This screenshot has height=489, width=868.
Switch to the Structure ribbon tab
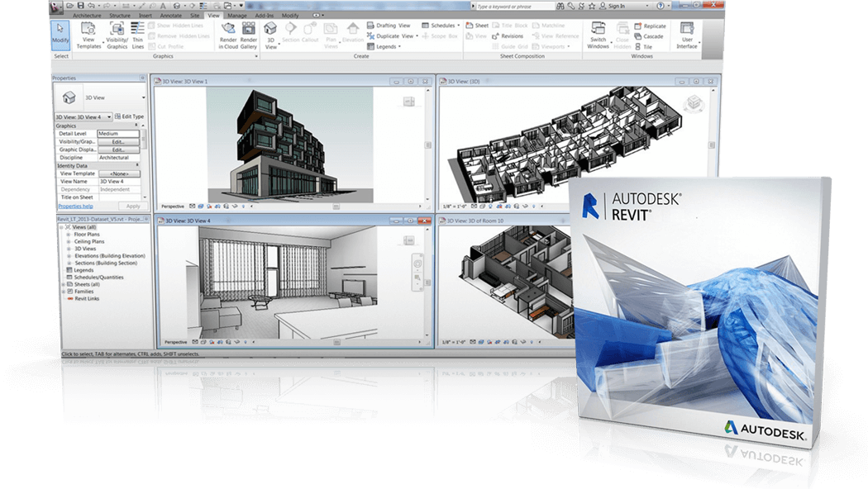point(120,16)
